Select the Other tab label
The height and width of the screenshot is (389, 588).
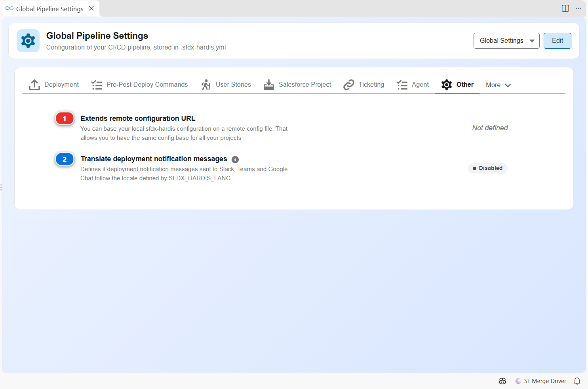pyautogui.click(x=465, y=85)
